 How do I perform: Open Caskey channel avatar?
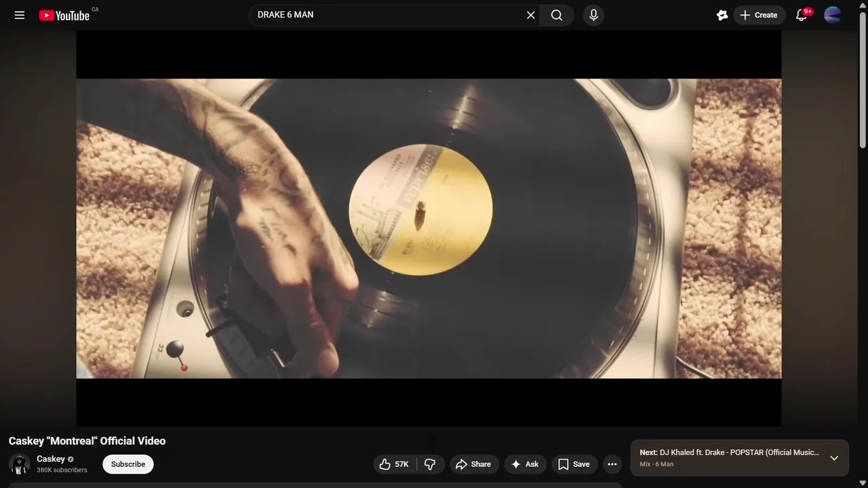coord(19,464)
